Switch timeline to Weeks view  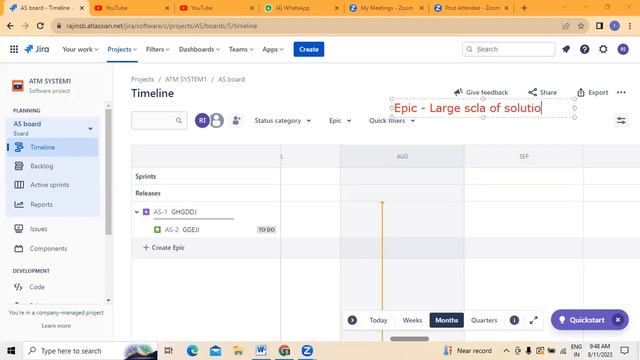point(412,320)
